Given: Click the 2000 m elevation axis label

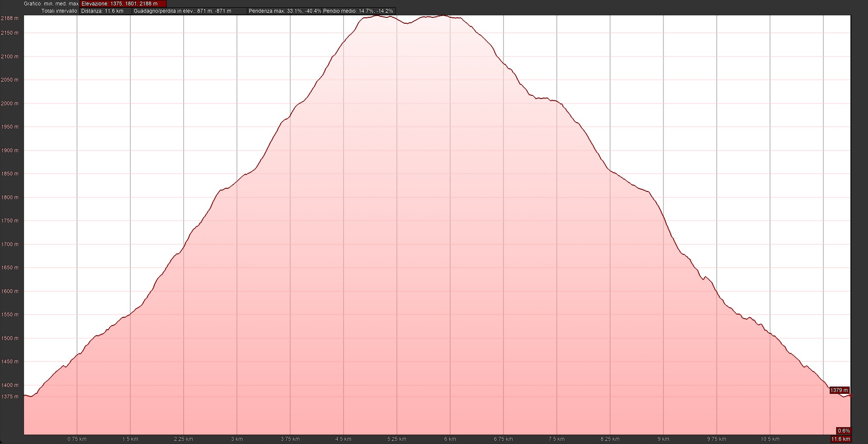Looking at the screenshot, I should [x=10, y=103].
